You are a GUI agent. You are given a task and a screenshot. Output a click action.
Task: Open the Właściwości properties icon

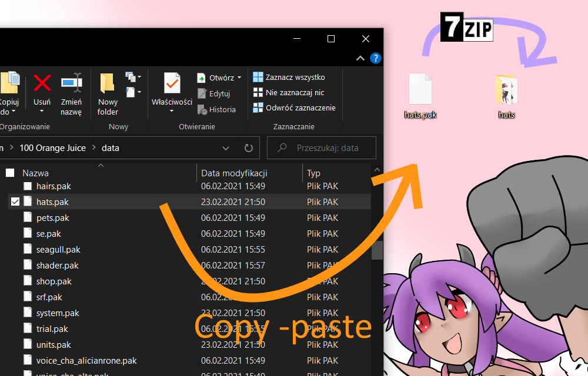(x=172, y=83)
